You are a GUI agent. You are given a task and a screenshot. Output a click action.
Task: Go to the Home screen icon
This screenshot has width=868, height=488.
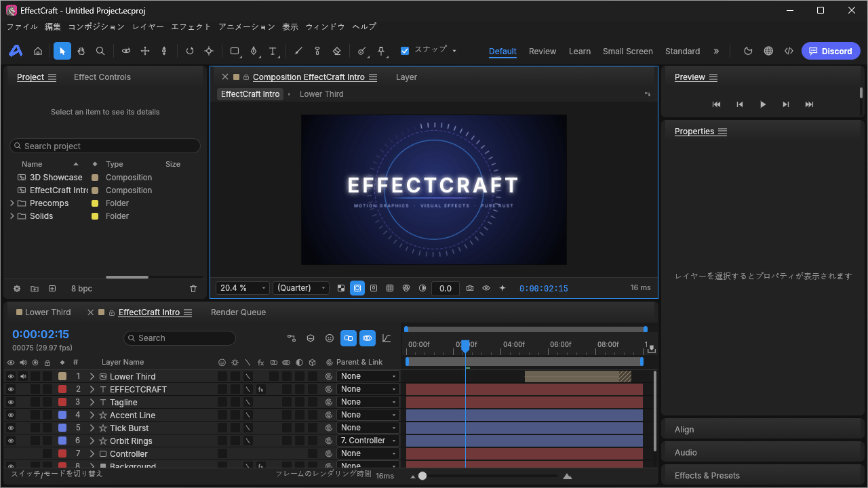(38, 51)
